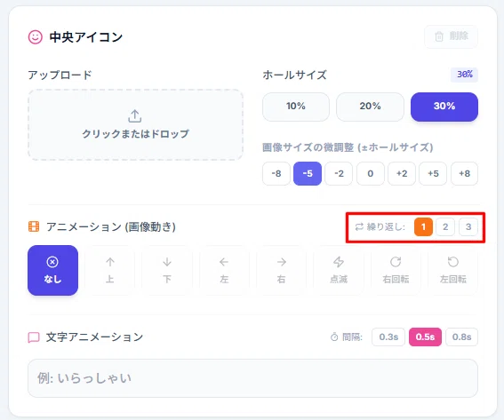Pick the 右 right arrow animation

coord(282,270)
